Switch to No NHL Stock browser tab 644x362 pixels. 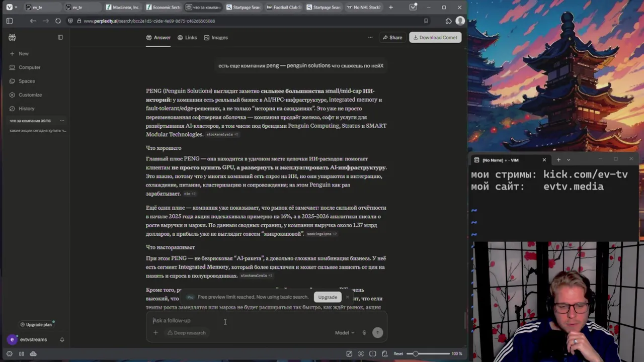(x=363, y=7)
